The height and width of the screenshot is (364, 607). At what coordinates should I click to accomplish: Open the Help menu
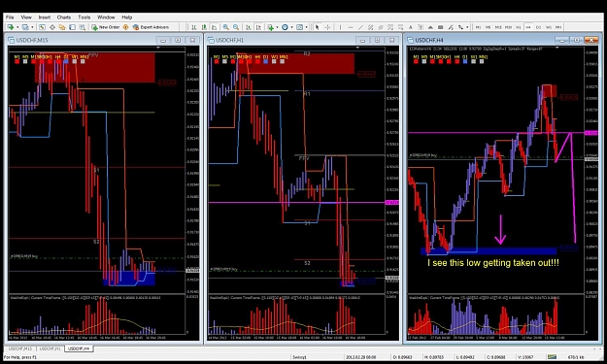pyautogui.click(x=126, y=17)
